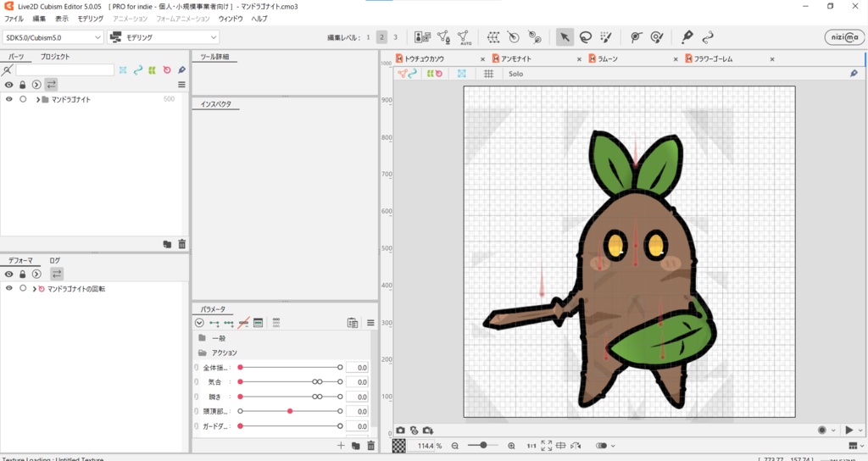This screenshot has width=868, height=461.
Task: Click the 頭頂部 parameter slider
Action: click(x=290, y=411)
